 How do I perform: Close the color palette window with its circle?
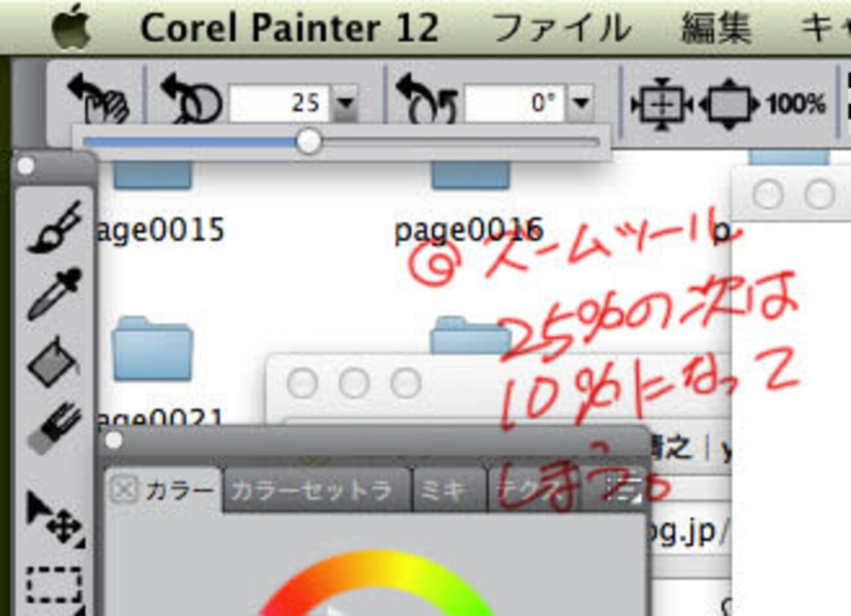[114, 441]
